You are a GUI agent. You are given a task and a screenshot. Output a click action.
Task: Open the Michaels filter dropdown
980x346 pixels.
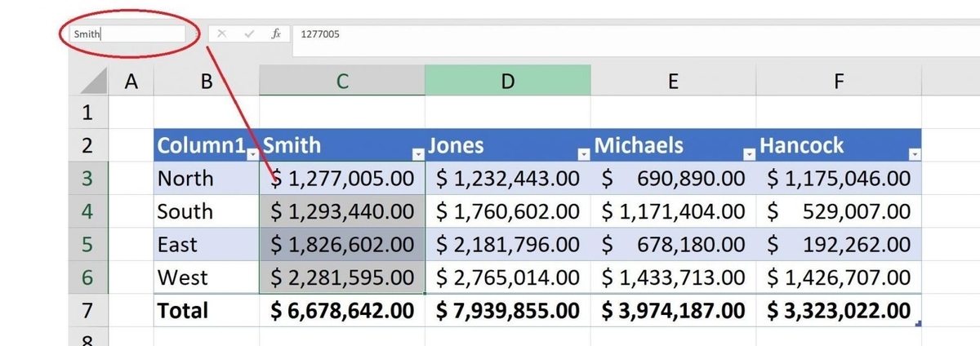point(750,153)
